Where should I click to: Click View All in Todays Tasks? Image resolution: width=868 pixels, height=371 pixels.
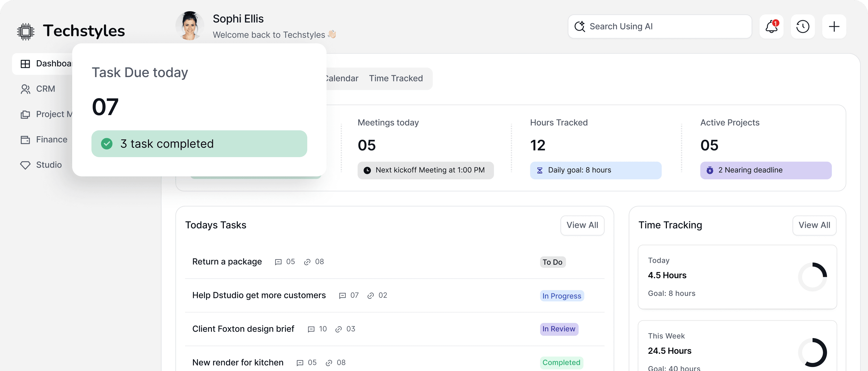point(582,225)
